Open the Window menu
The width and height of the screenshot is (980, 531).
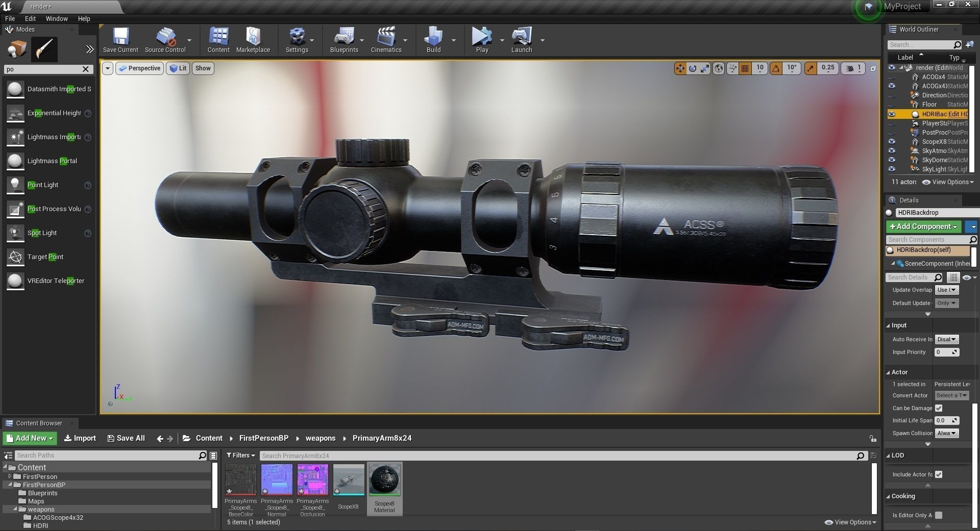(x=57, y=18)
